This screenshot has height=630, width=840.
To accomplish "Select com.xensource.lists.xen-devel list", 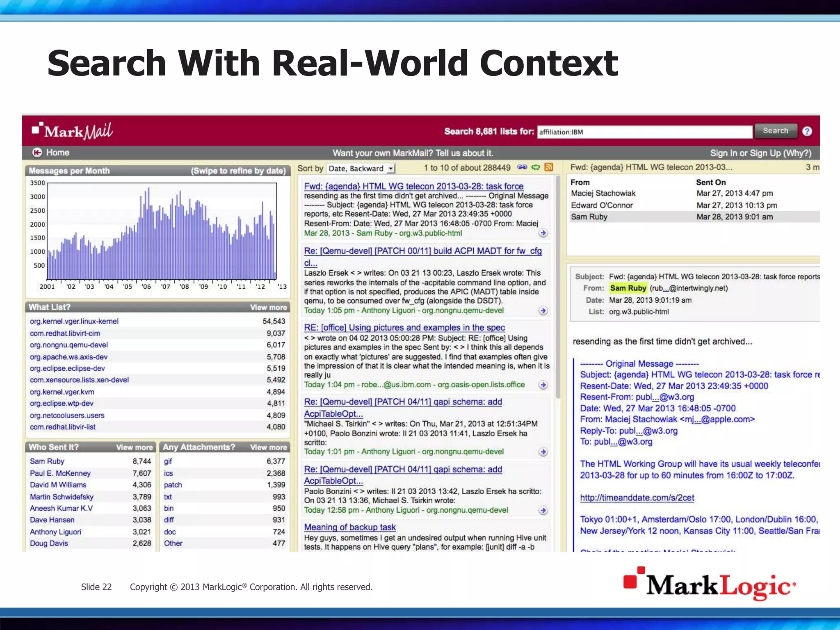I will pyautogui.click(x=79, y=380).
